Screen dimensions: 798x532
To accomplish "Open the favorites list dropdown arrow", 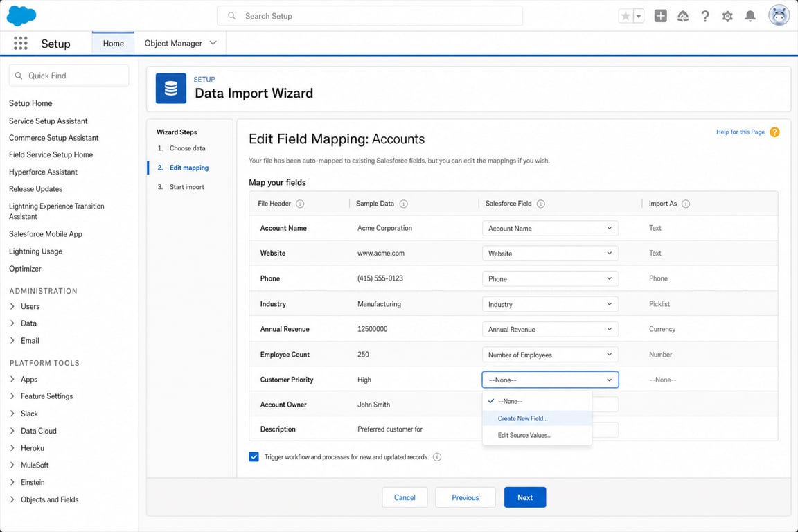I will pos(638,17).
